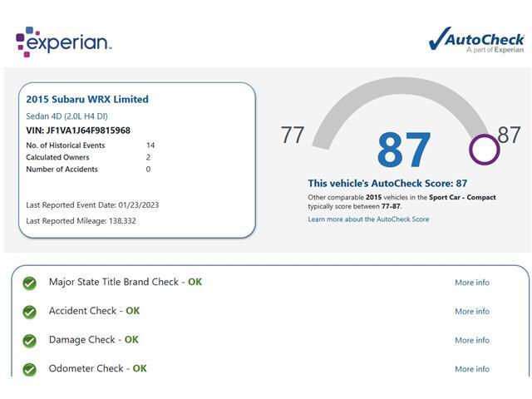Click the purple circle score marker on gauge
Viewport: 532px width, 399px height.
click(x=484, y=150)
